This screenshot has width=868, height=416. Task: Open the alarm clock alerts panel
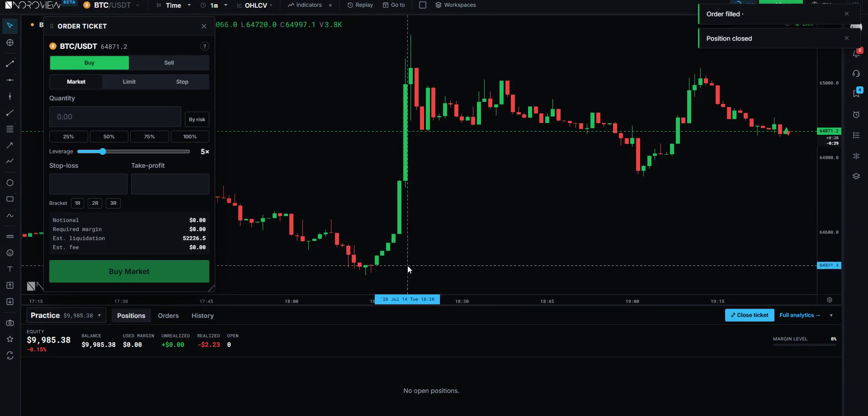pyautogui.click(x=856, y=114)
